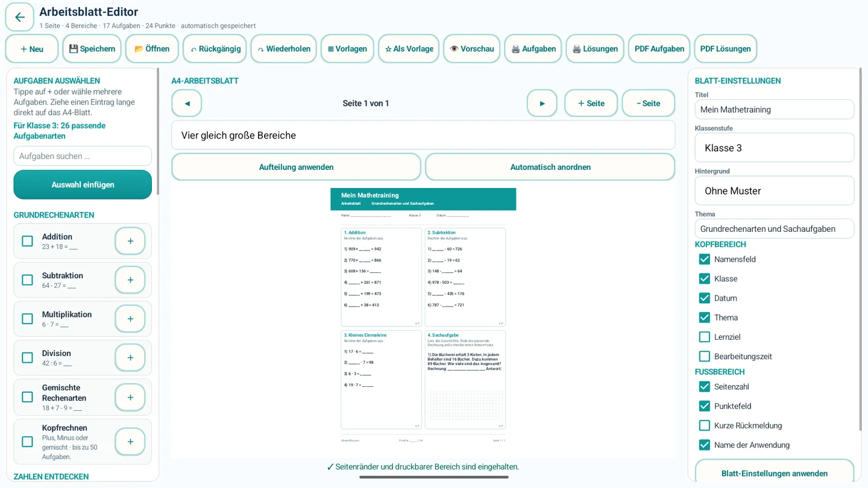Export PDF Aufgaben

tap(659, 49)
